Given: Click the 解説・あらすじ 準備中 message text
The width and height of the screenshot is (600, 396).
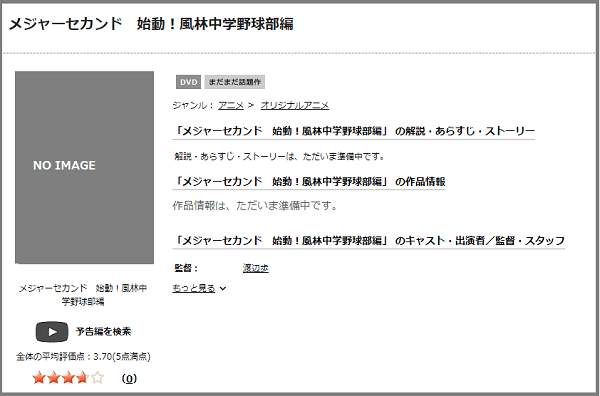Looking at the screenshot, I should click(279, 156).
